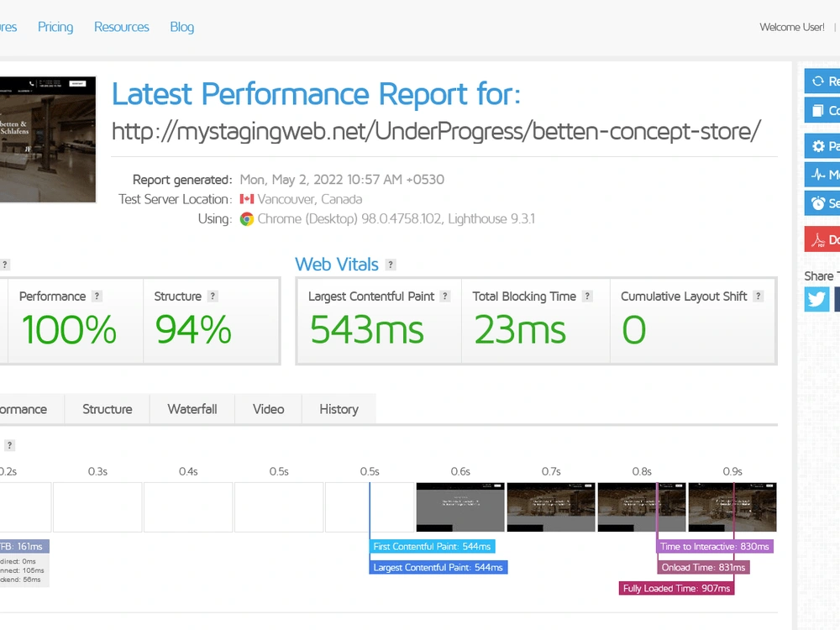Screen dimensions: 840x630
Task: Click the tested site screenshot thumbnail
Action: tap(48, 139)
